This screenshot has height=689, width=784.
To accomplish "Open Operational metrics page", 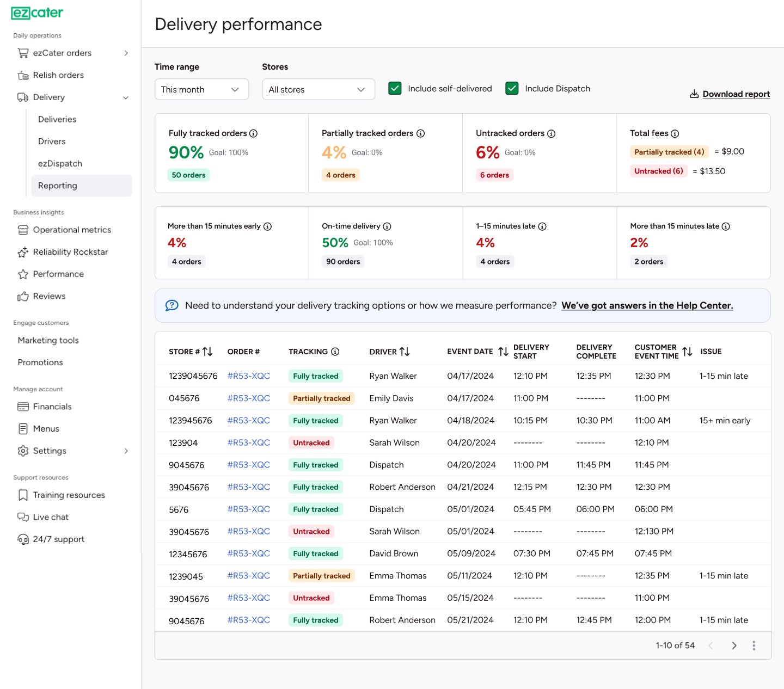I will click(x=71, y=230).
